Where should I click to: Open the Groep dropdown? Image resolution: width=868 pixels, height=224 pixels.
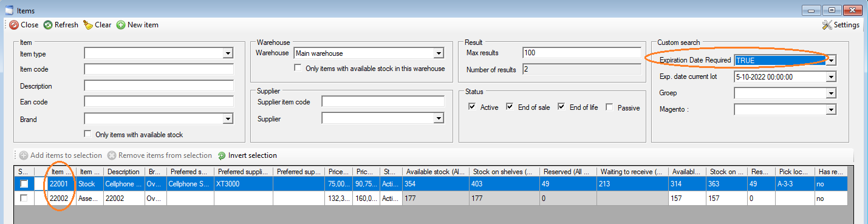[832, 93]
